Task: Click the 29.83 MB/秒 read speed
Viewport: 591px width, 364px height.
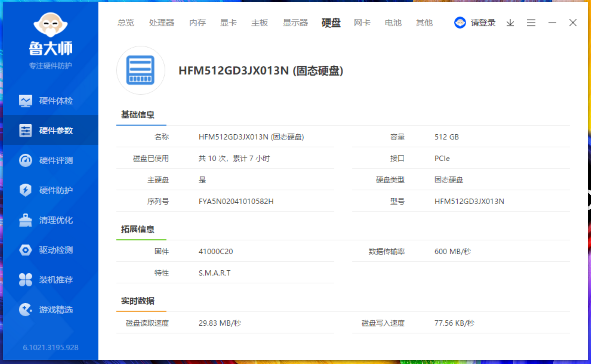Action: 220,323
